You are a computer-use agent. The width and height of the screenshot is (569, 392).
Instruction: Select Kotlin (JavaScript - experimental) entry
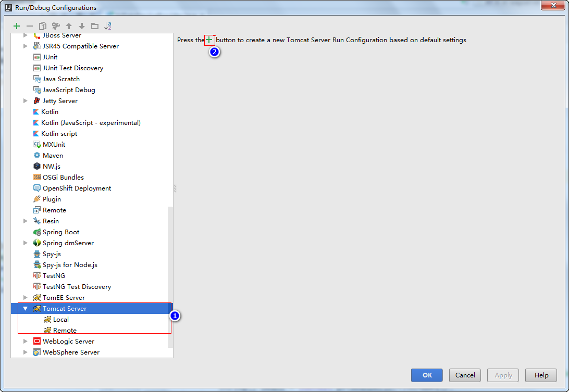91,123
